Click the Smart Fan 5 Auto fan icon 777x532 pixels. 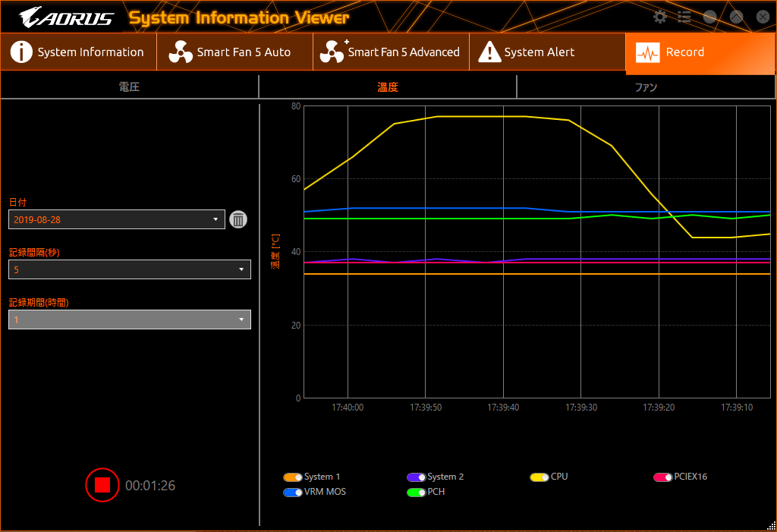coord(181,52)
